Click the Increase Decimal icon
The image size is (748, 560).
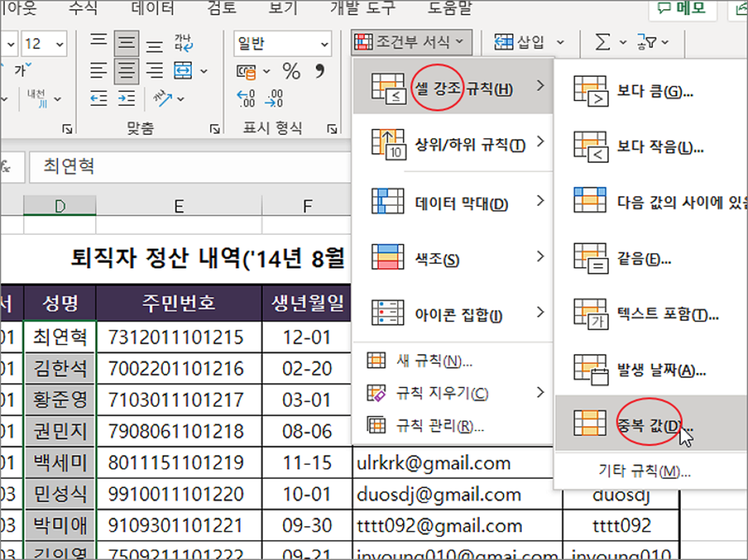[x=246, y=99]
